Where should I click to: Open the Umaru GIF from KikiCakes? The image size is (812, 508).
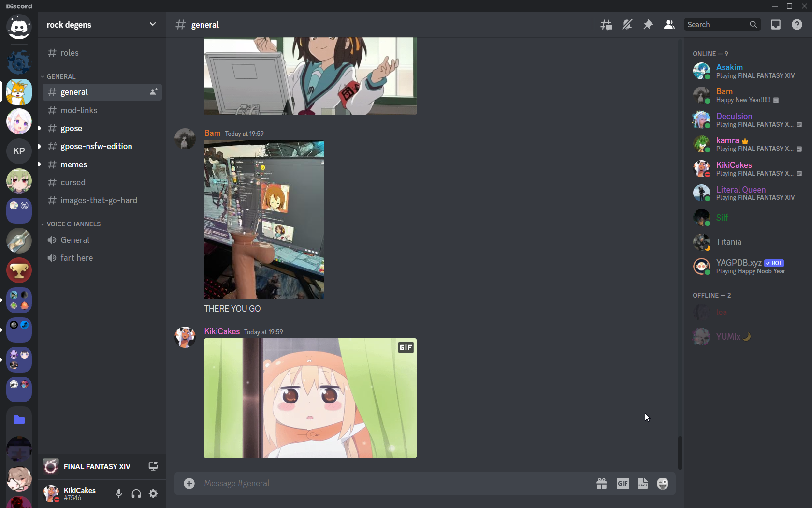(310, 398)
